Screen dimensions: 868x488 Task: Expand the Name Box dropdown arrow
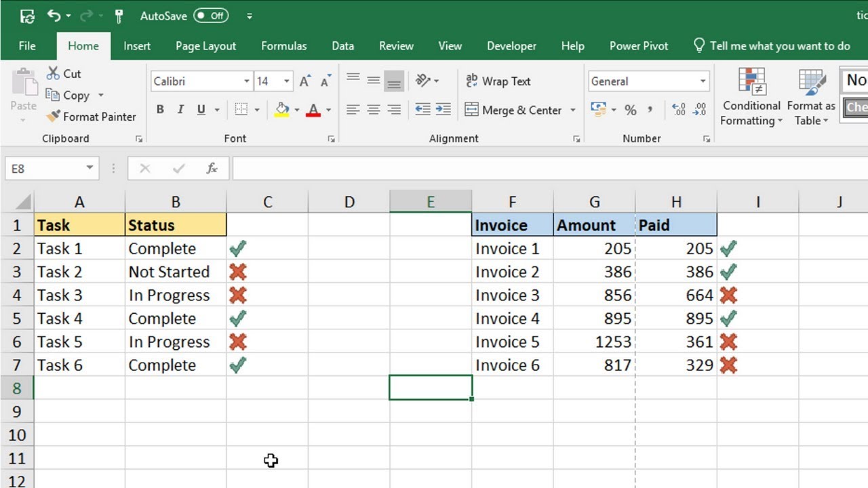click(90, 168)
